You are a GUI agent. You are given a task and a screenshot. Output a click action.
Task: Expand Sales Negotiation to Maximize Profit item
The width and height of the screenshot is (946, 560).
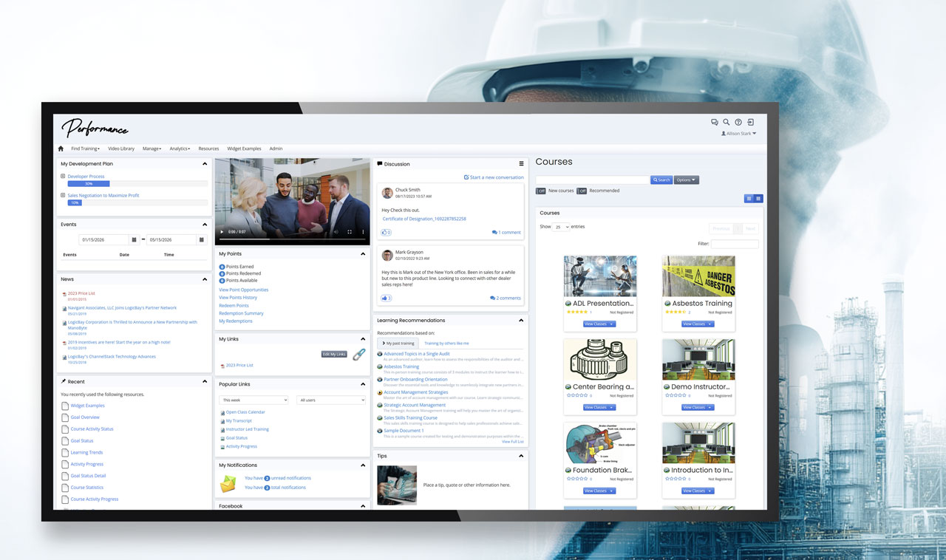tap(63, 195)
